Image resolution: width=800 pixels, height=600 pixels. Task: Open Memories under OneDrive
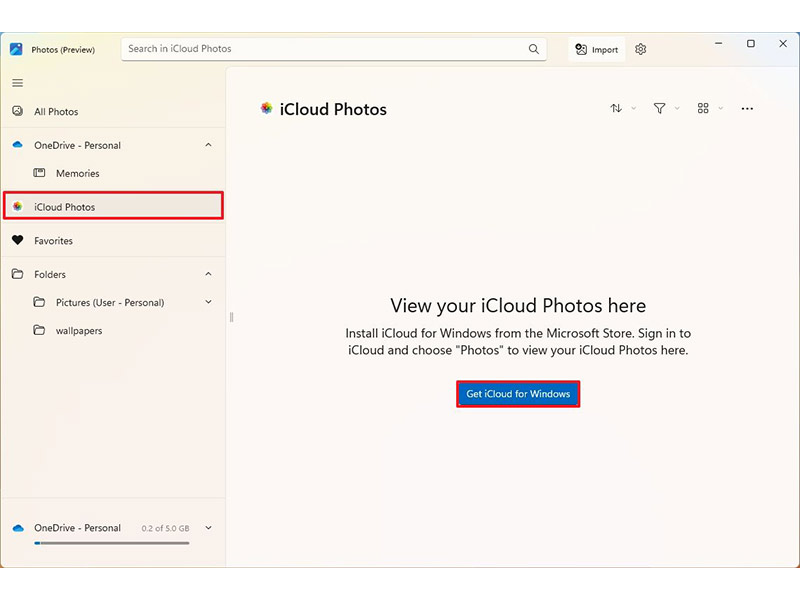click(x=113, y=173)
